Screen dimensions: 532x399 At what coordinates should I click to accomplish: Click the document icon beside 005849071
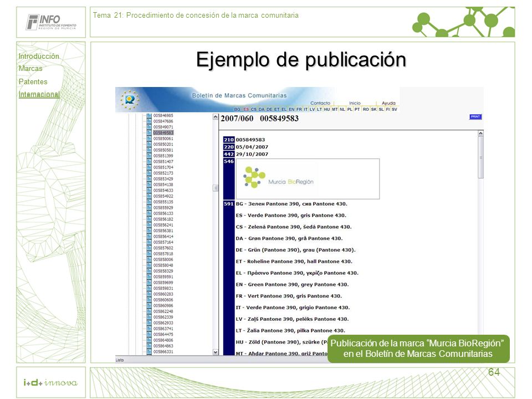(x=149, y=127)
